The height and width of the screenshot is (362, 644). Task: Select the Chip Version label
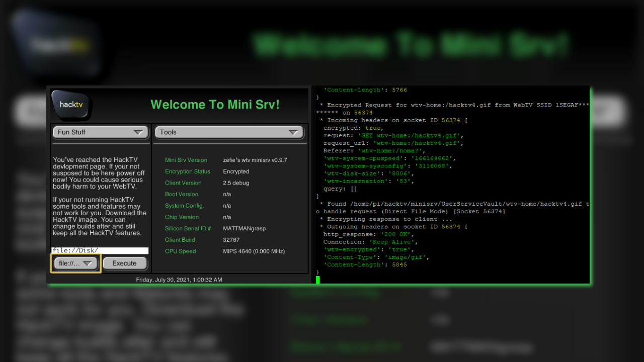(x=182, y=217)
